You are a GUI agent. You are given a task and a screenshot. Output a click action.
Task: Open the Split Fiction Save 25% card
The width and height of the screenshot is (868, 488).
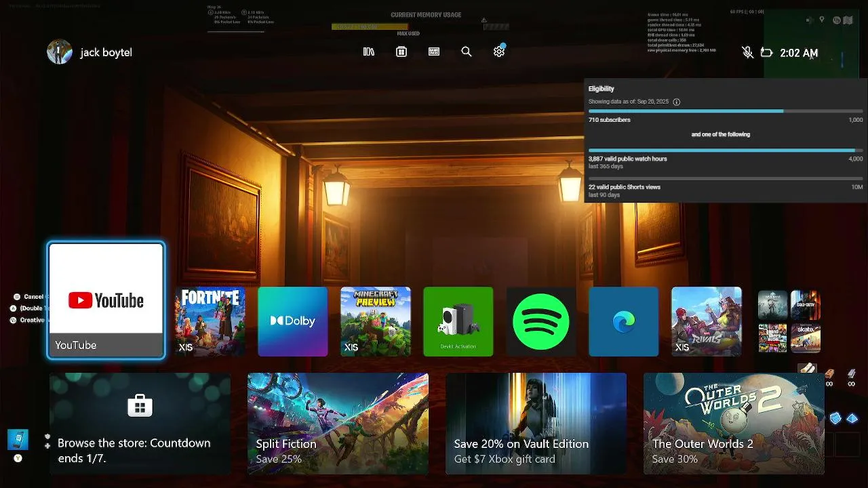click(338, 424)
